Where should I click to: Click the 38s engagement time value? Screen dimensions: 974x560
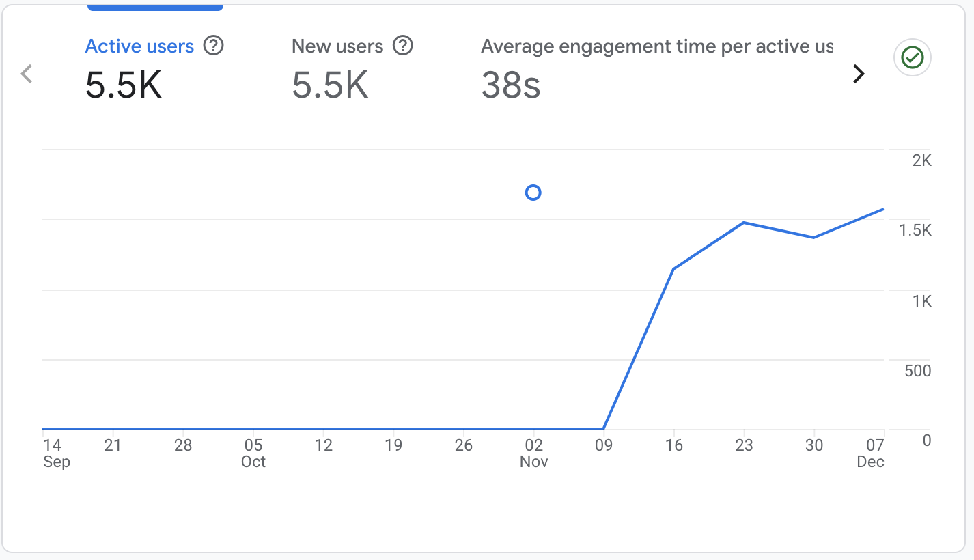tap(510, 86)
